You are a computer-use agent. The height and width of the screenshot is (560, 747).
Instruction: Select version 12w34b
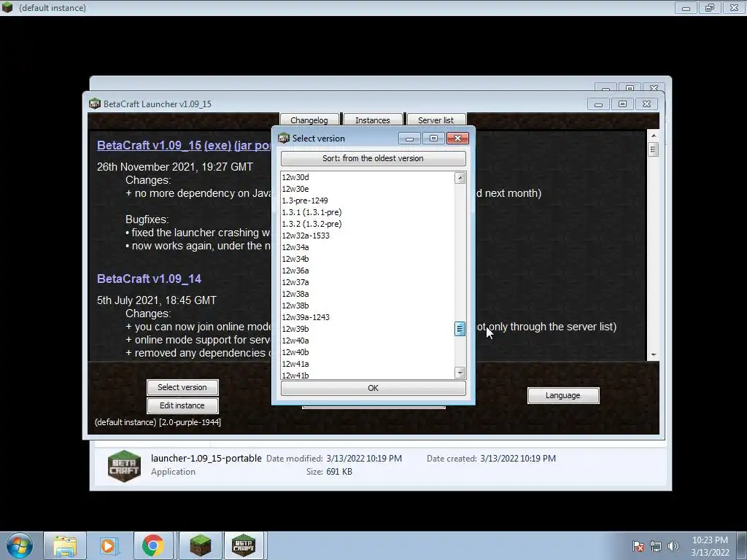pyautogui.click(x=368, y=259)
